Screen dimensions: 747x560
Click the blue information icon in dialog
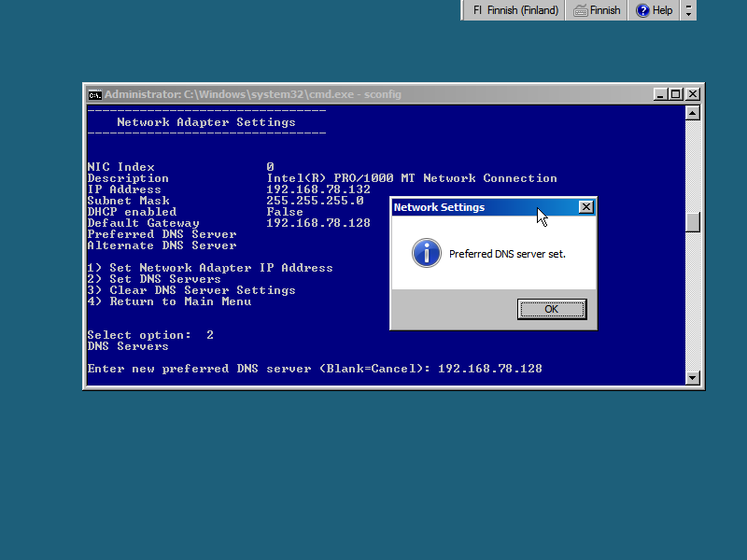tap(426, 253)
